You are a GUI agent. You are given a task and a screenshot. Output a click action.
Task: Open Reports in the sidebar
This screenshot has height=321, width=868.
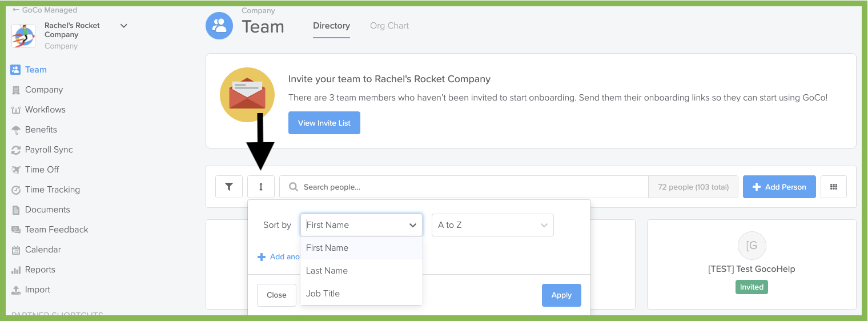click(x=40, y=270)
